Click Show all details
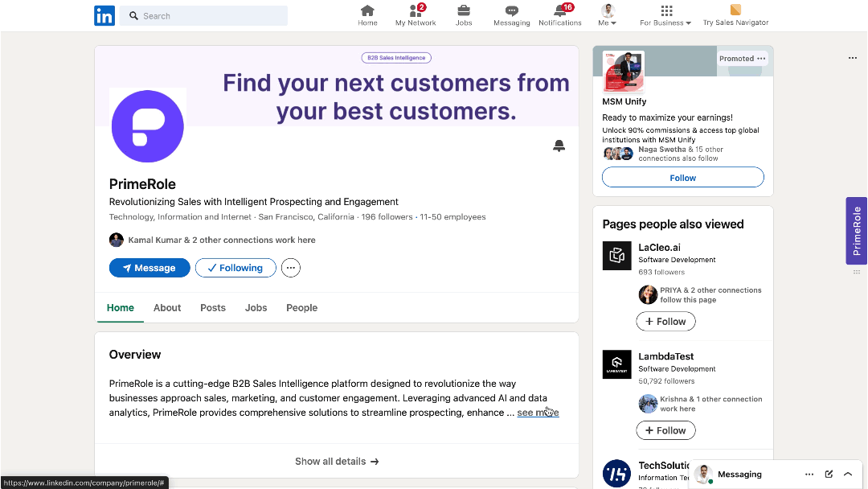 [337, 462]
